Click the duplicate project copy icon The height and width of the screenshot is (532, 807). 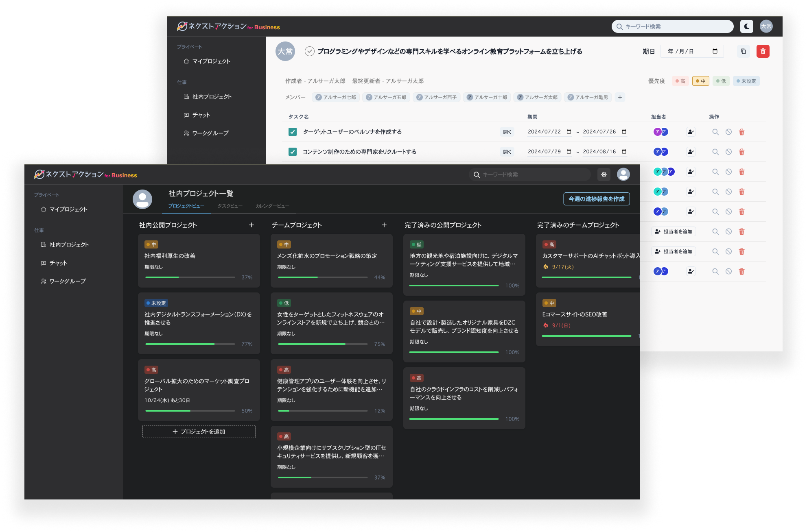pyautogui.click(x=743, y=51)
